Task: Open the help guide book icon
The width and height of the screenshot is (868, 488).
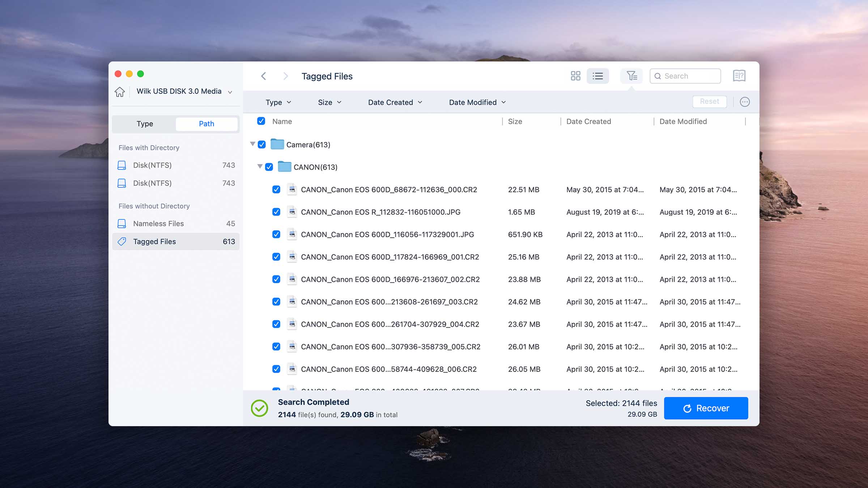Action: pos(739,76)
